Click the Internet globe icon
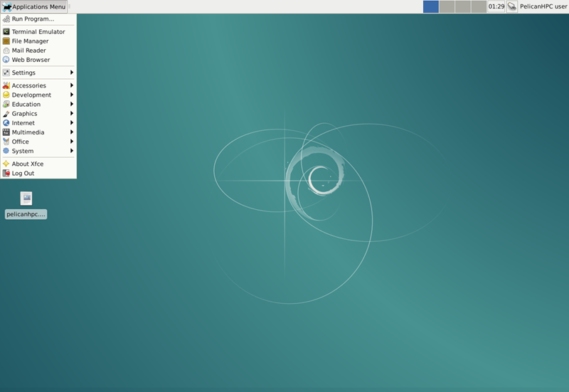Viewport: 569px width, 392px height. coord(6,123)
